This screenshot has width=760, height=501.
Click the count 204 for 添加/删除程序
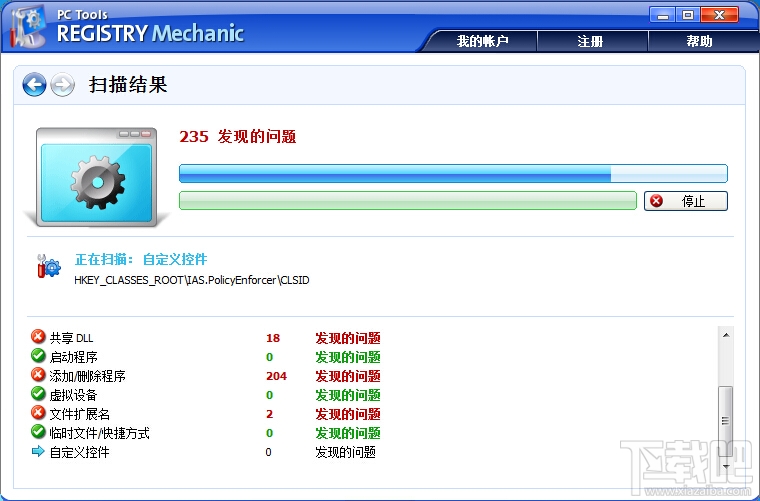(x=276, y=376)
